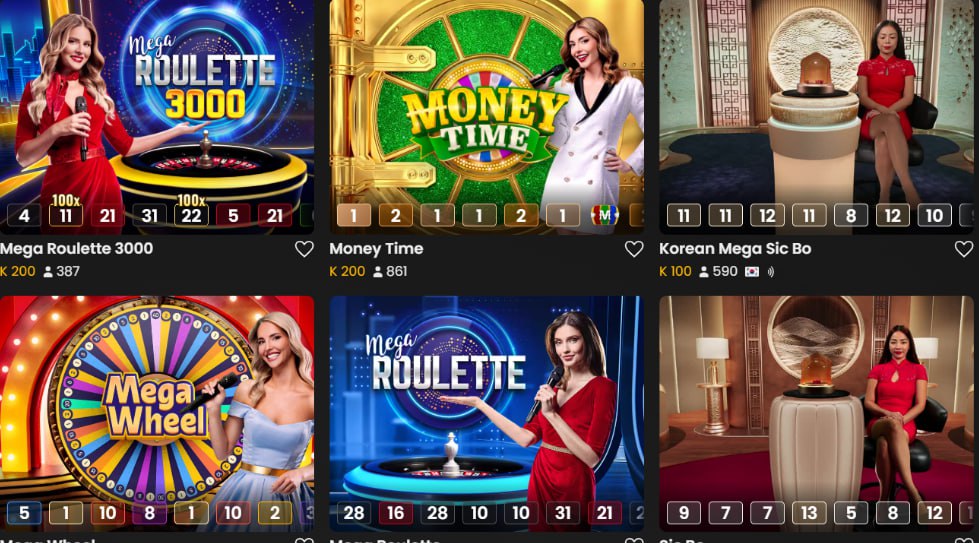The image size is (979, 543).
Task: Click the Korean flag icon
Action: (x=752, y=272)
